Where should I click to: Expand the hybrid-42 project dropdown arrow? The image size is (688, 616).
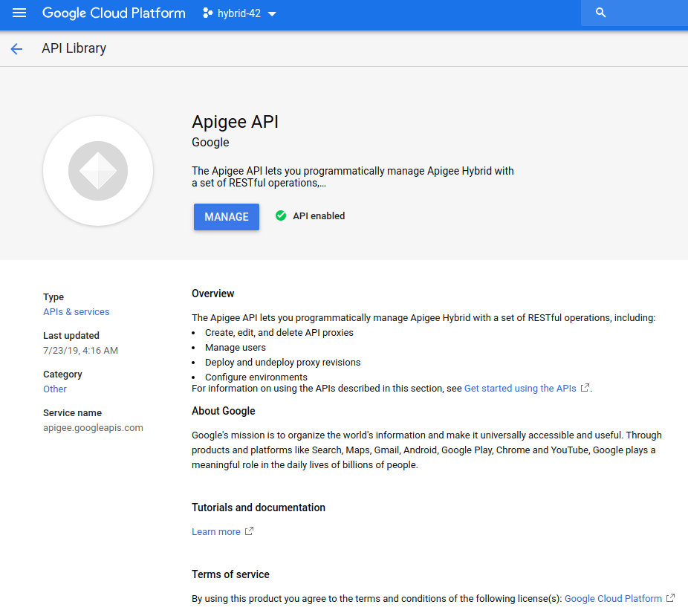click(272, 14)
